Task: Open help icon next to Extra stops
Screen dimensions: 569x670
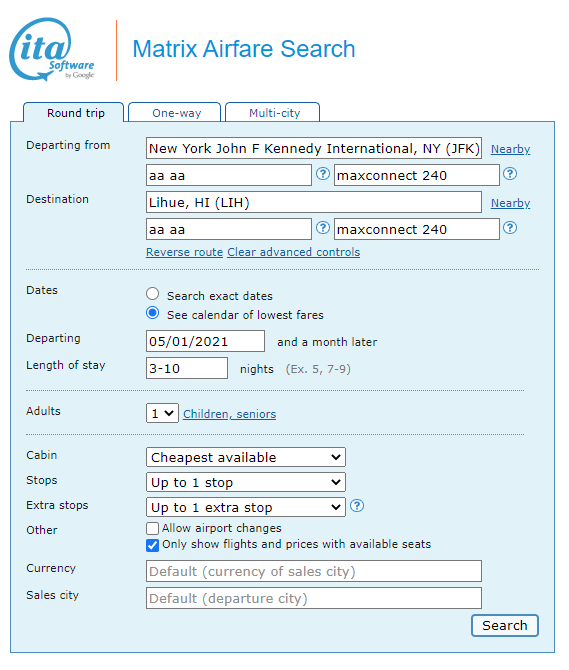Action: (x=357, y=506)
